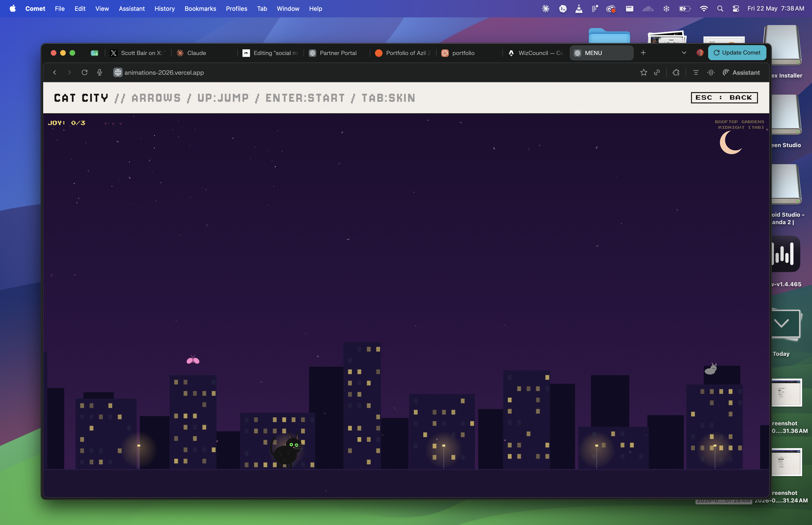Open the Profiles menu
The height and width of the screenshot is (525, 812).
[x=236, y=8]
